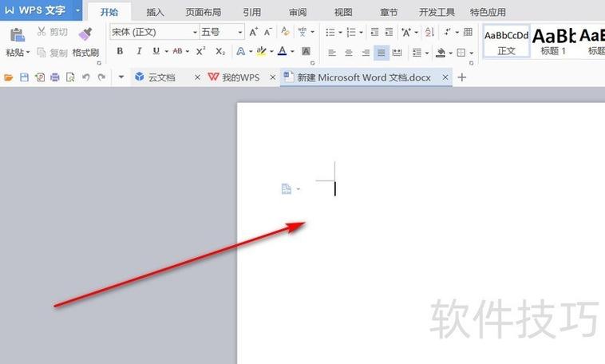Undo last action with the undo arrow

[x=85, y=77]
